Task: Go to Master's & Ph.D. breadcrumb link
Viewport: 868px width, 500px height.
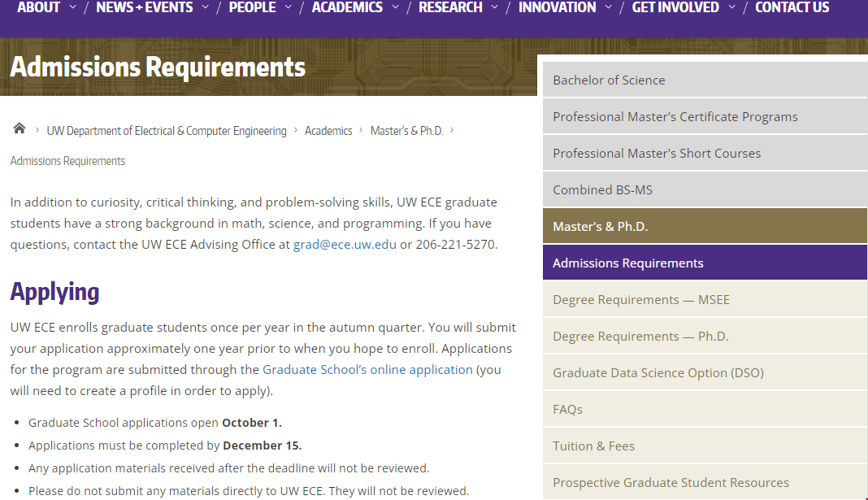Action: [x=406, y=131]
